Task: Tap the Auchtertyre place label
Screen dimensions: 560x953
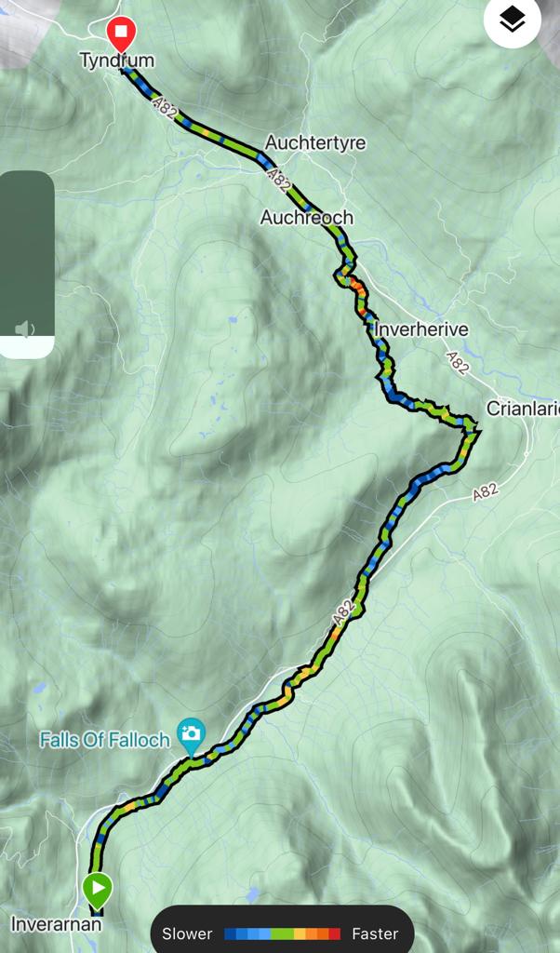Action: (316, 142)
